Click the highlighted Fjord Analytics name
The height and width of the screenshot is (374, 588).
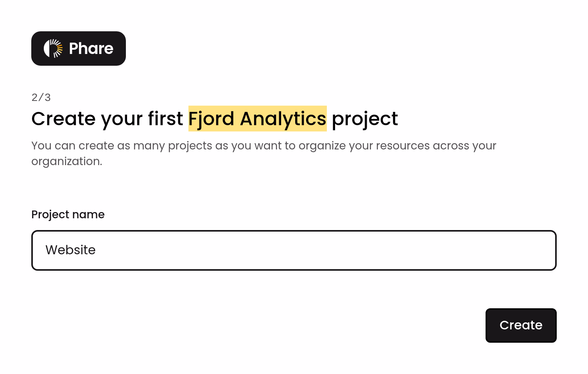pyautogui.click(x=258, y=119)
